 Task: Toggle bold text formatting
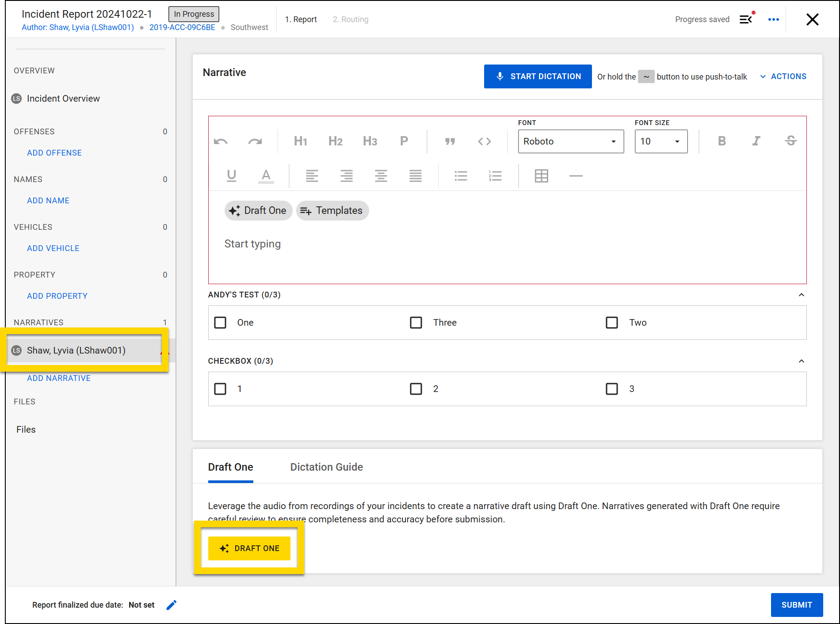(x=722, y=141)
